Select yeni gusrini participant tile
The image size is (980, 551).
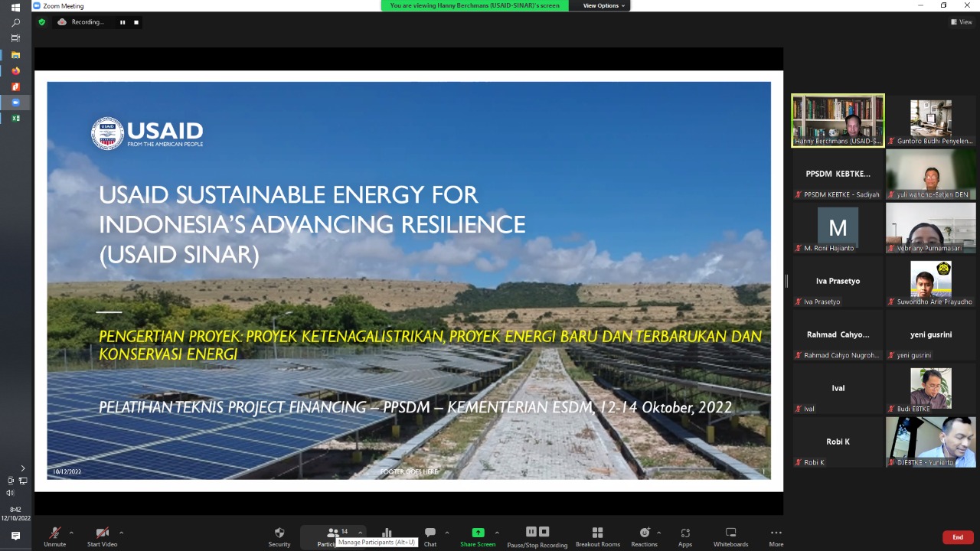931,334
